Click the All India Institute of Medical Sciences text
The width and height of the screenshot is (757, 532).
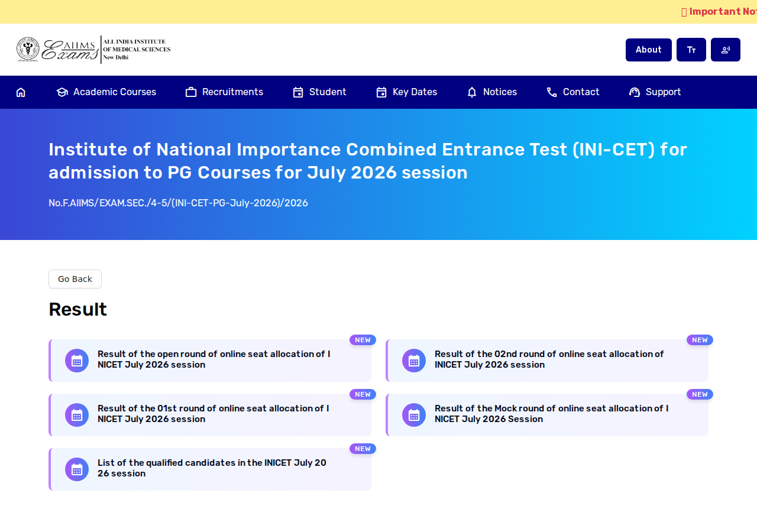[x=137, y=49]
